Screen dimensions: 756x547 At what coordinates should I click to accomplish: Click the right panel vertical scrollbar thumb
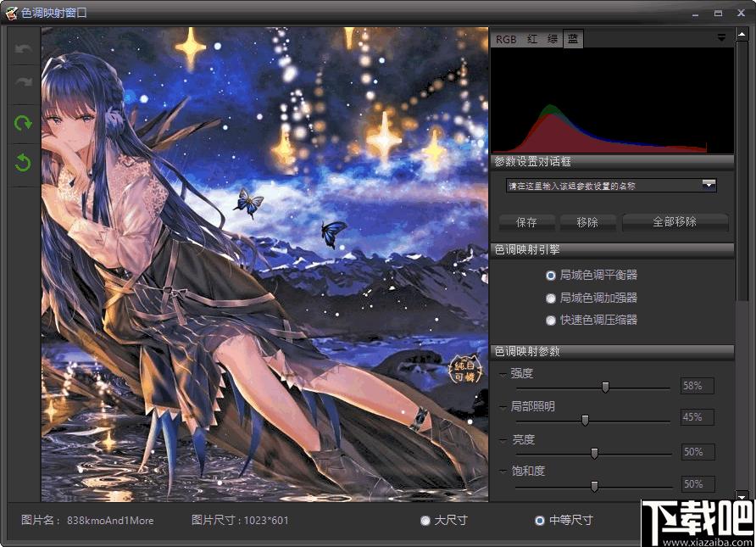pyautogui.click(x=742, y=171)
